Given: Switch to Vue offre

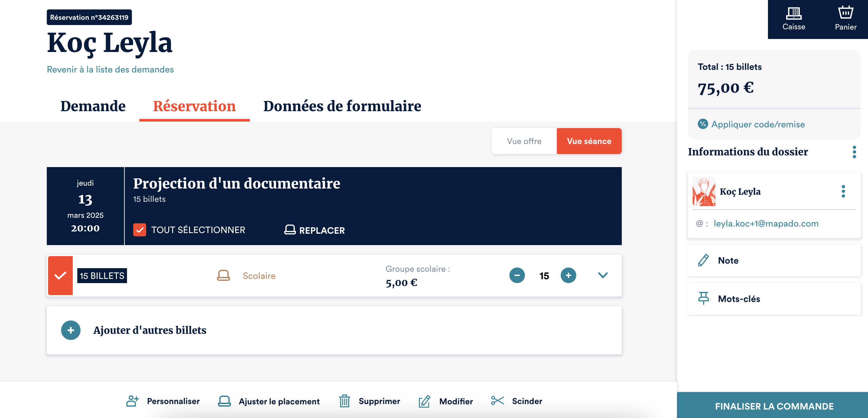Looking at the screenshot, I should click(x=524, y=141).
